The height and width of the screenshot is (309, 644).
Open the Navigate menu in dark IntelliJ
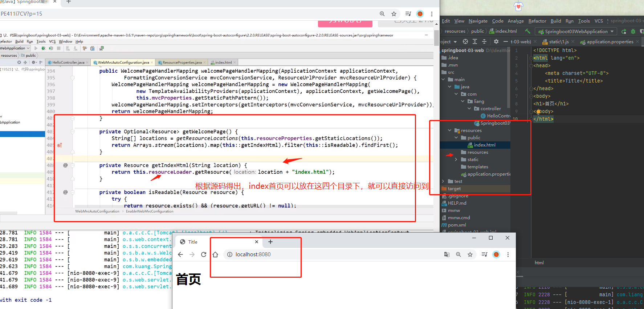tap(478, 21)
